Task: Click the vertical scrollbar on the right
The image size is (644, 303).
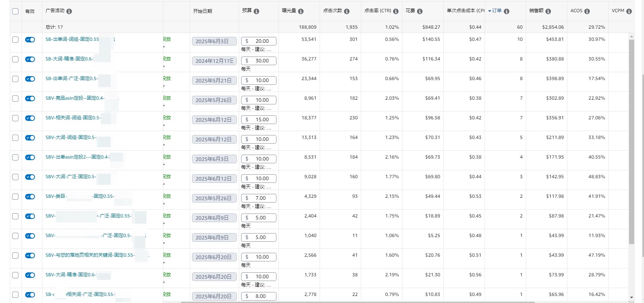Action: [x=631, y=141]
